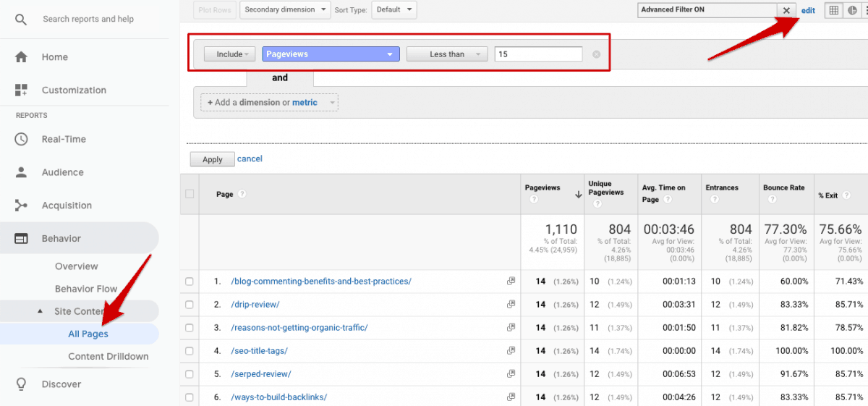Click the Behavior window icon
Viewport: 868px width, 406px height.
click(x=21, y=239)
